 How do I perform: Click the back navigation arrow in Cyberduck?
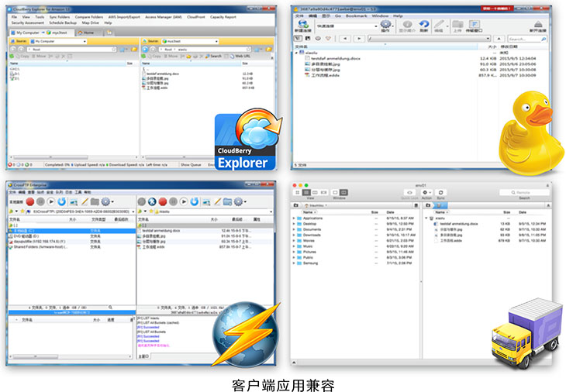[346, 38]
